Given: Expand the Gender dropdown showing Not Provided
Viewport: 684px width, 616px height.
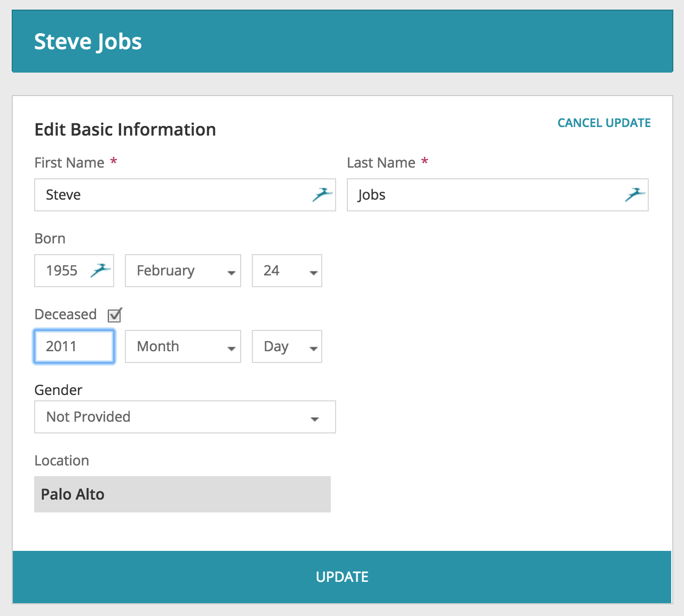Looking at the screenshot, I should pyautogui.click(x=185, y=417).
